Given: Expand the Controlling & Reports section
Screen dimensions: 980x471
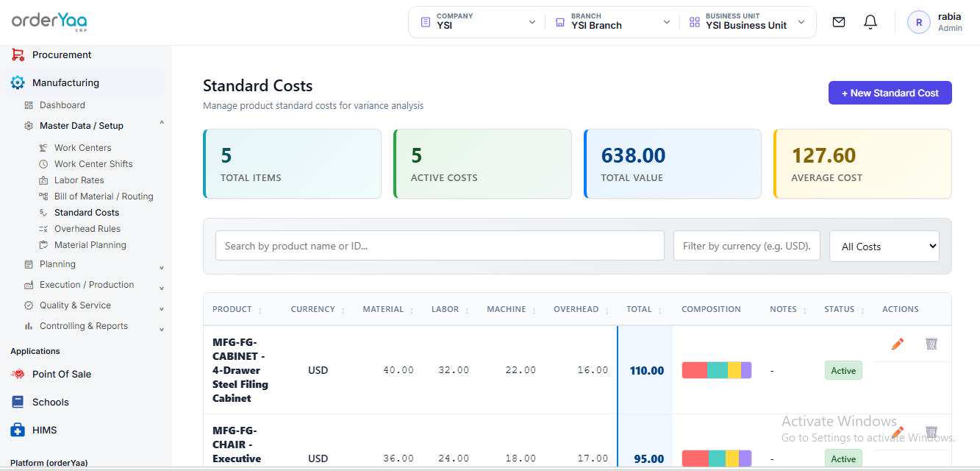Looking at the screenshot, I should pos(162,330).
